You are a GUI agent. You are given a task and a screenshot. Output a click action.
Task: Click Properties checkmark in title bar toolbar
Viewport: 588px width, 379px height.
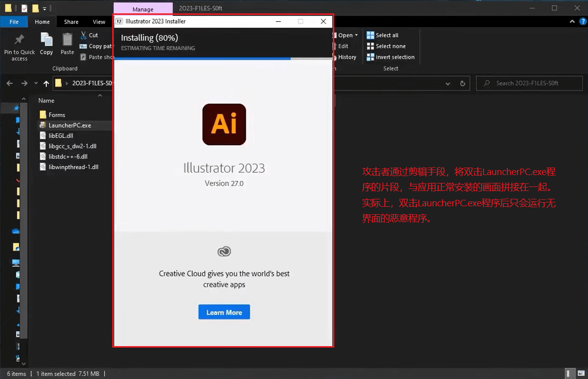coord(24,8)
